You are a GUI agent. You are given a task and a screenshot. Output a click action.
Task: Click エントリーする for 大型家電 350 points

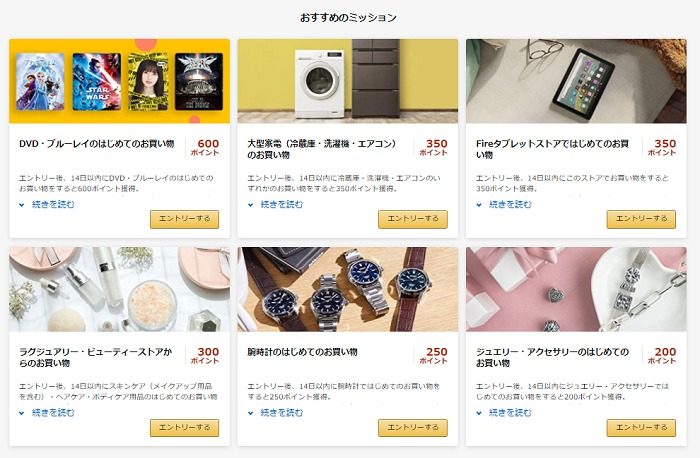coord(413,219)
